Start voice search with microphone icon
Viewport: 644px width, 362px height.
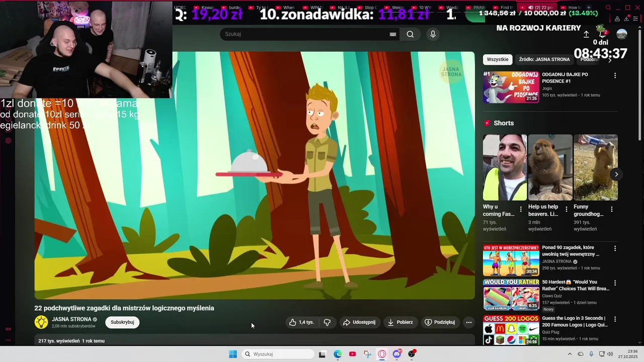pyautogui.click(x=433, y=34)
